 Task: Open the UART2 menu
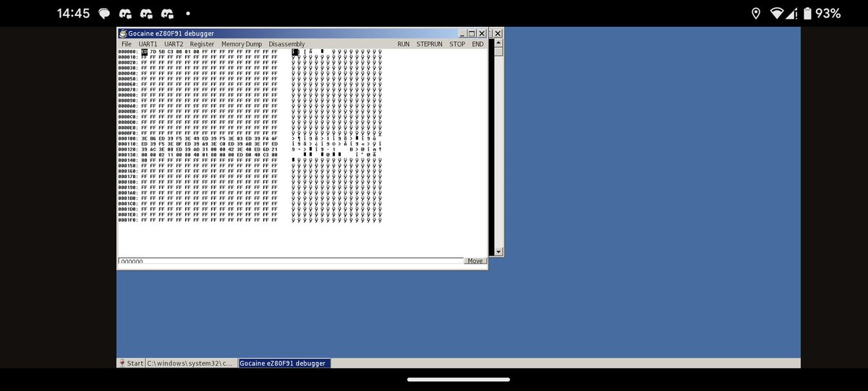tap(174, 44)
